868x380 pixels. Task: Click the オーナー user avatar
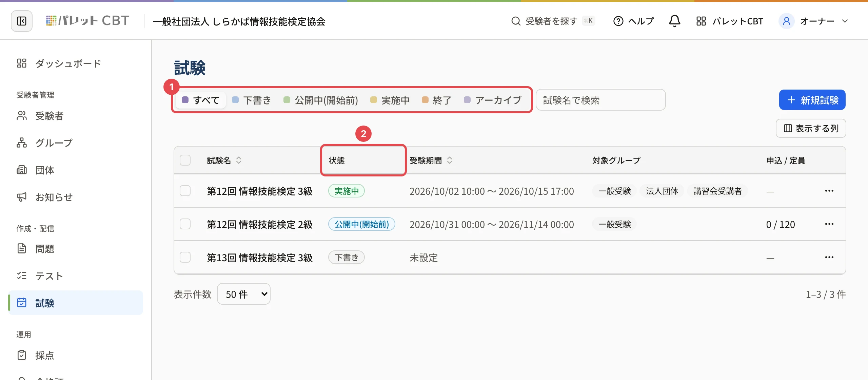point(787,21)
